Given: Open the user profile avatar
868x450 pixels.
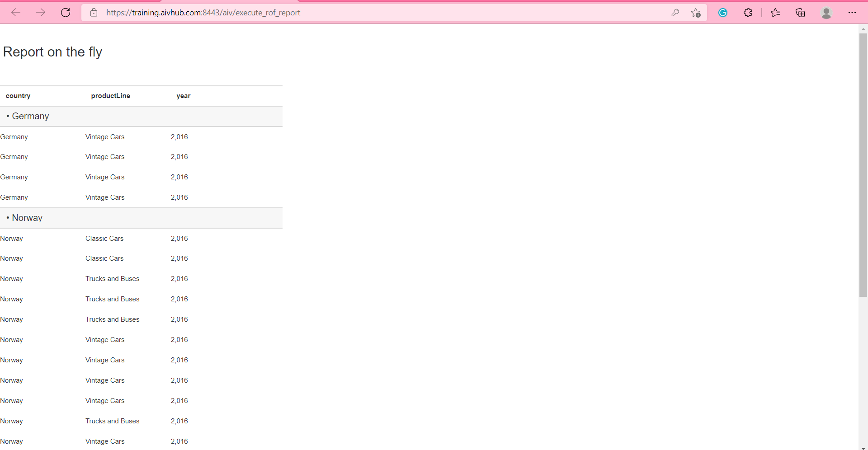Looking at the screenshot, I should (826, 13).
